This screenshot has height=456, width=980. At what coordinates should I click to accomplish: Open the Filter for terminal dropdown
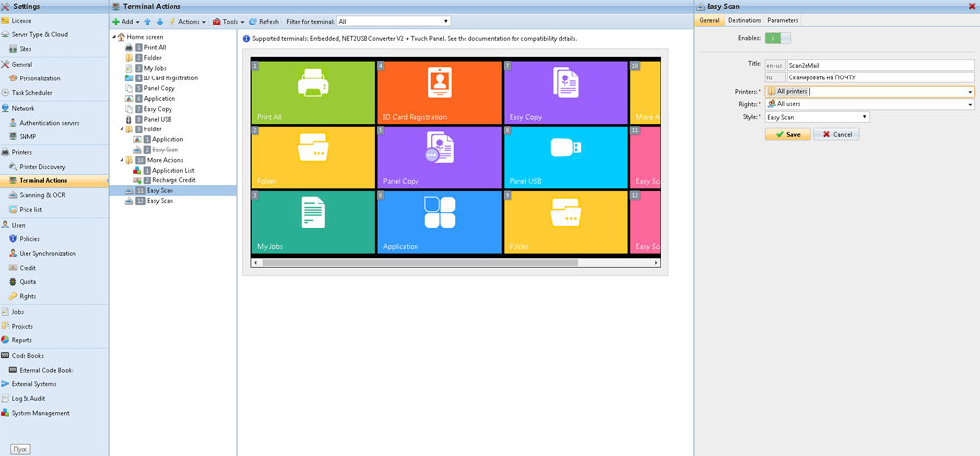(x=393, y=22)
